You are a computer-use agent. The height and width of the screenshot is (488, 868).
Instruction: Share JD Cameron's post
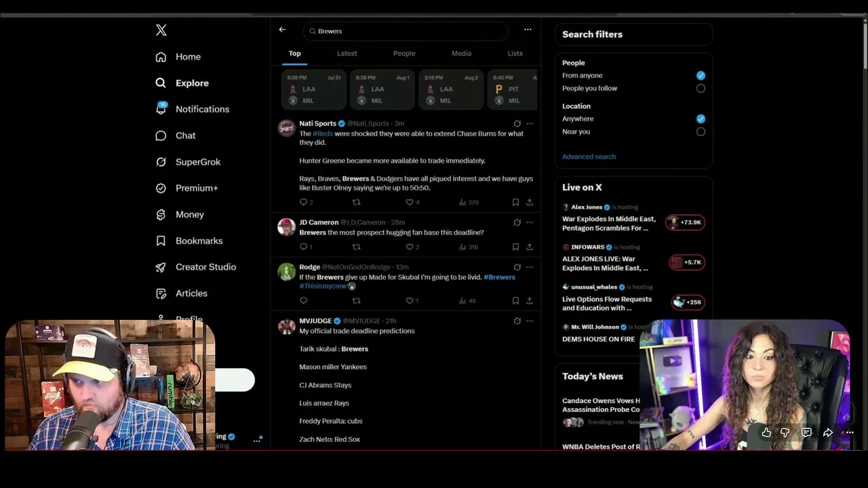pos(530,247)
